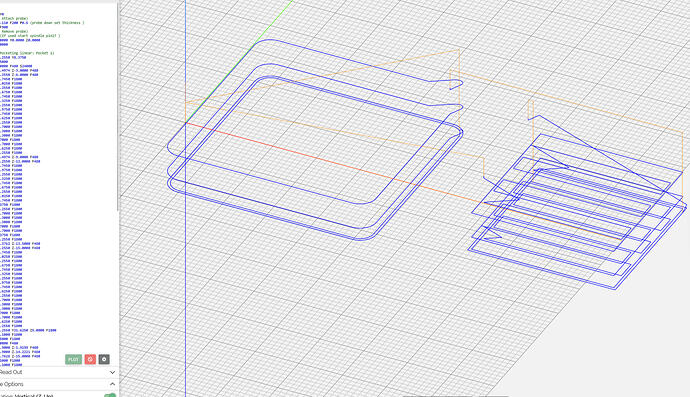
Task: Click the 'Attach probe)' comment line
Action: (x=14, y=18)
